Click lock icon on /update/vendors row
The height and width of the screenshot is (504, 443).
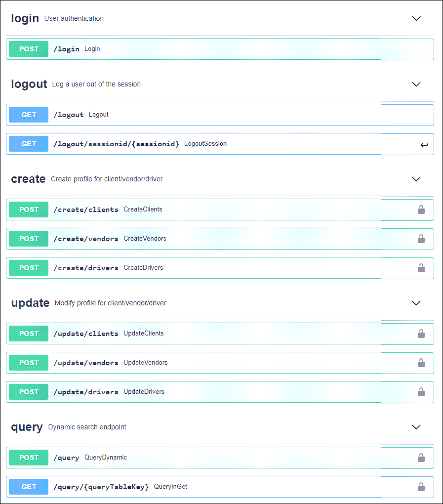tap(421, 363)
